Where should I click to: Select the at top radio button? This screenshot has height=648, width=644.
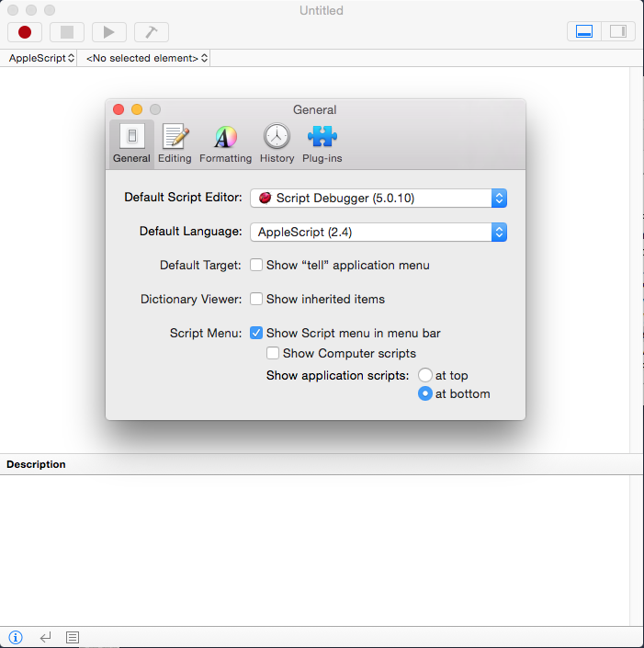coord(425,375)
